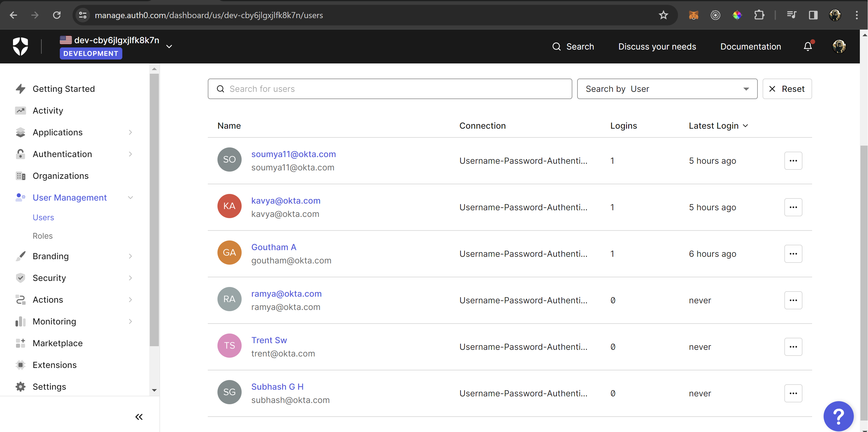Open the Documentation menu item
This screenshot has width=868, height=432.
(x=751, y=47)
